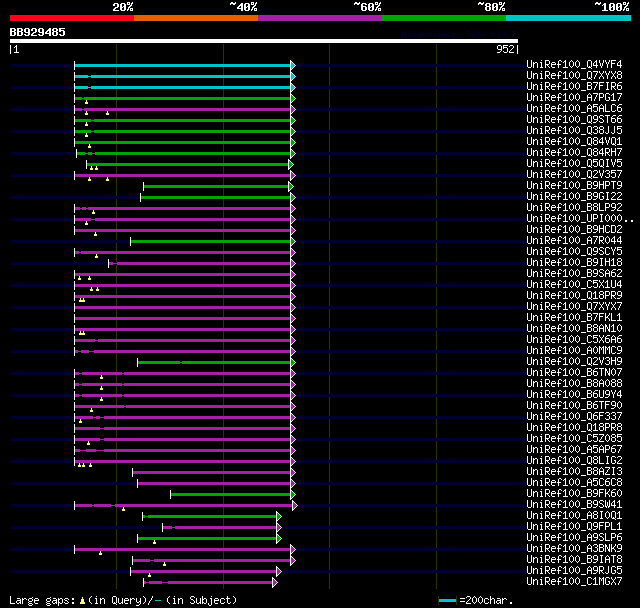Viewport: 640px width, 608px height.
Task: Click the UniRef100_Q7XYX8 label
Action: 574,75
